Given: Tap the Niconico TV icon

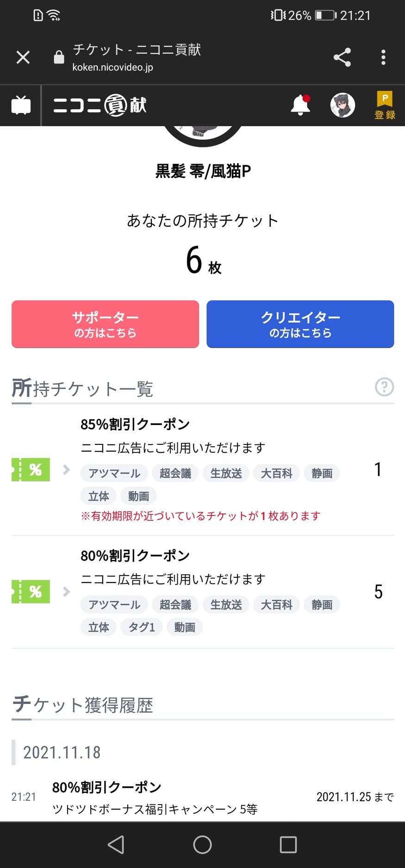Looking at the screenshot, I should tap(21, 105).
